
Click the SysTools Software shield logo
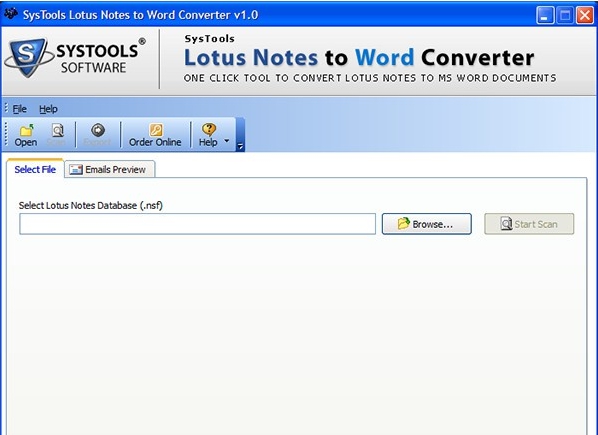(x=28, y=57)
